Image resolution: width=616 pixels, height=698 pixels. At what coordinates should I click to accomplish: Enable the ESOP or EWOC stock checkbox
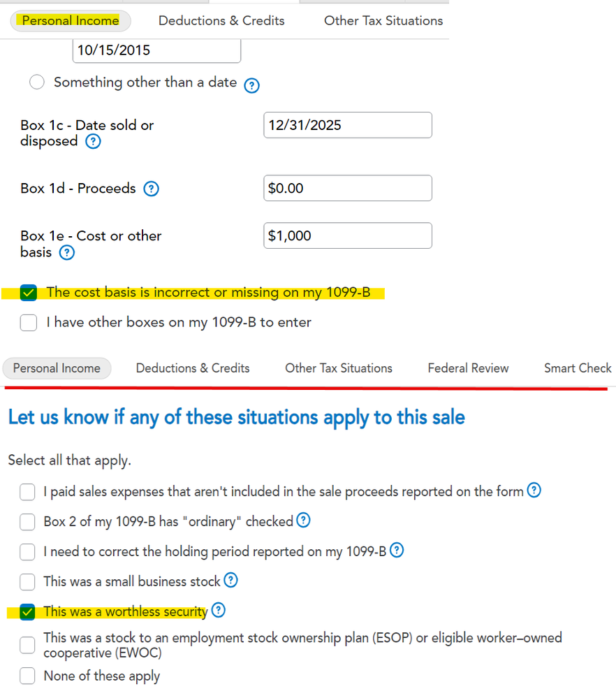[27, 645]
